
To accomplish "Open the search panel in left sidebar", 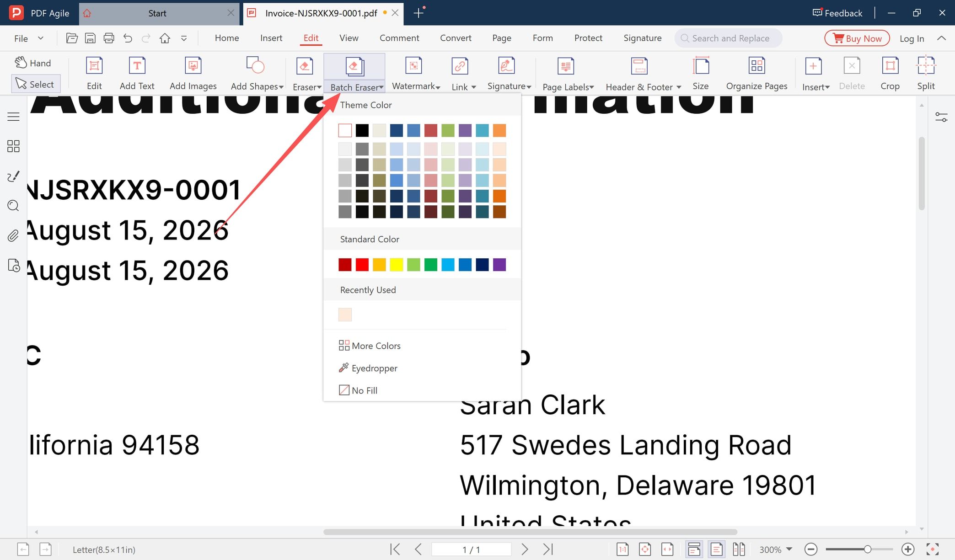I will pyautogui.click(x=13, y=206).
